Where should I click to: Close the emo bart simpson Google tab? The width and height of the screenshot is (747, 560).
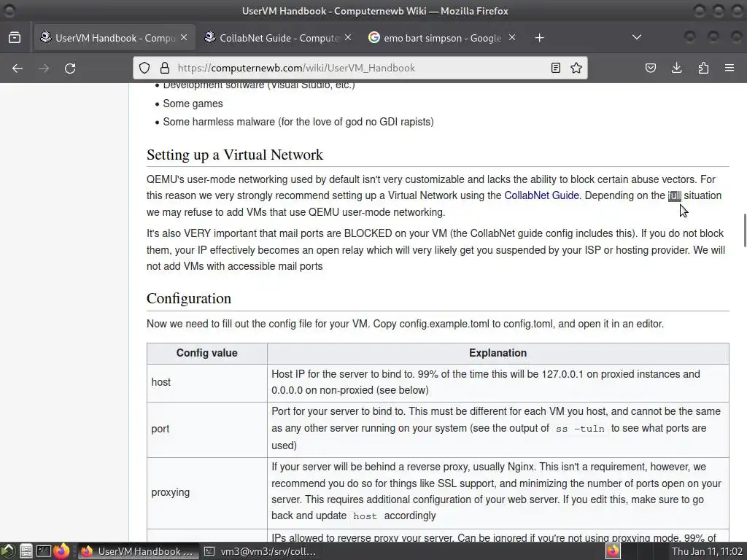pyautogui.click(x=512, y=37)
